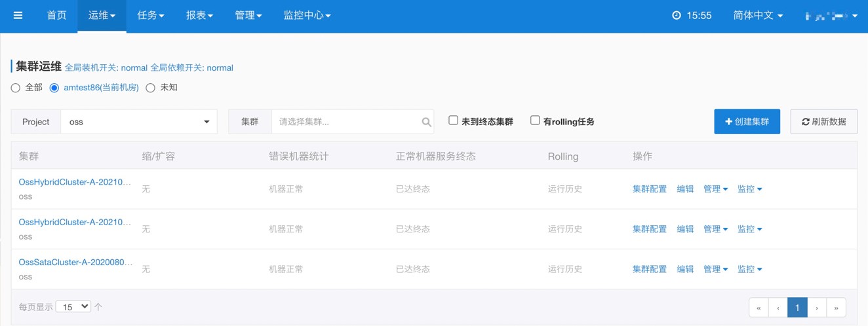Click the 全局依赖开关: normal status text
This screenshot has height=326, width=868.
192,67
